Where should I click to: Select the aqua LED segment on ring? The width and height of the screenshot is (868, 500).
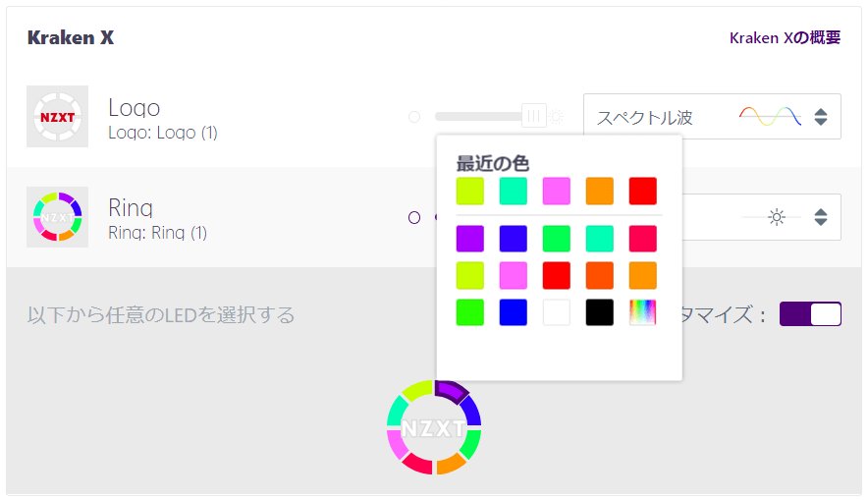pos(397,411)
